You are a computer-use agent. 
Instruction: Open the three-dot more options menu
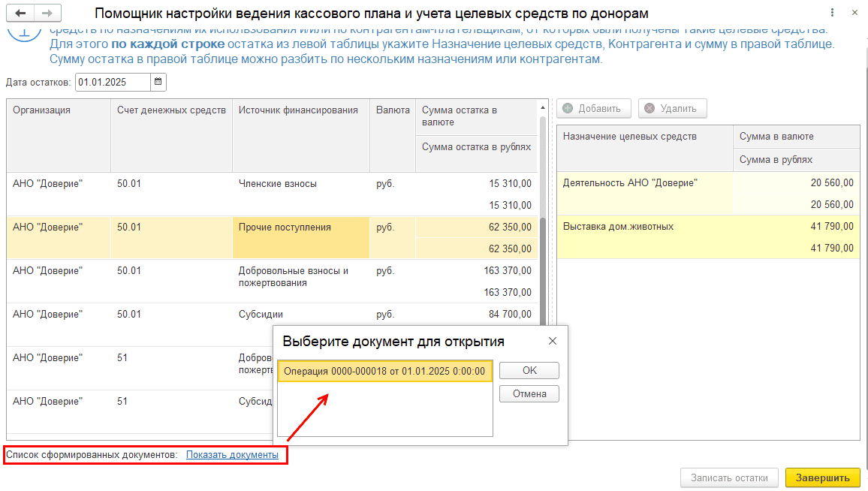click(831, 14)
